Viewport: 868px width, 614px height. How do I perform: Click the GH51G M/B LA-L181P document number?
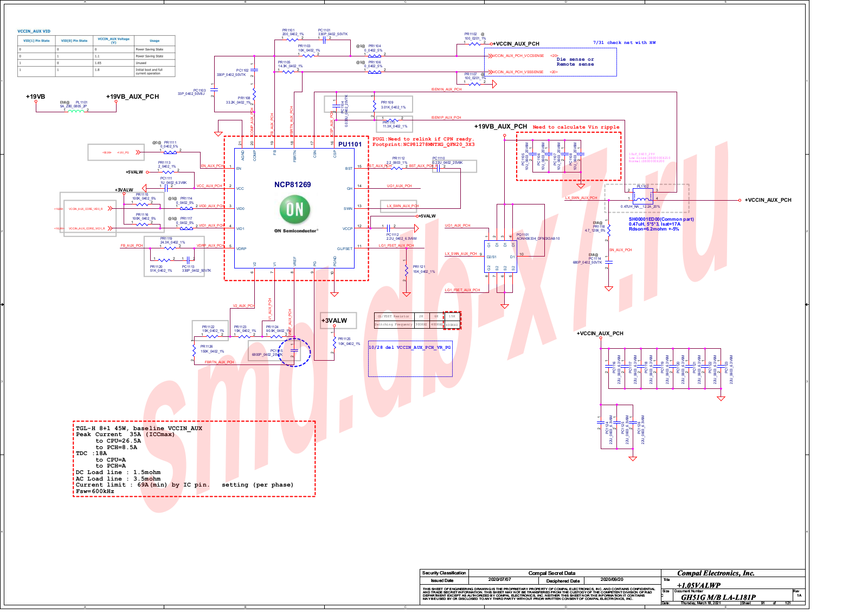(x=718, y=597)
